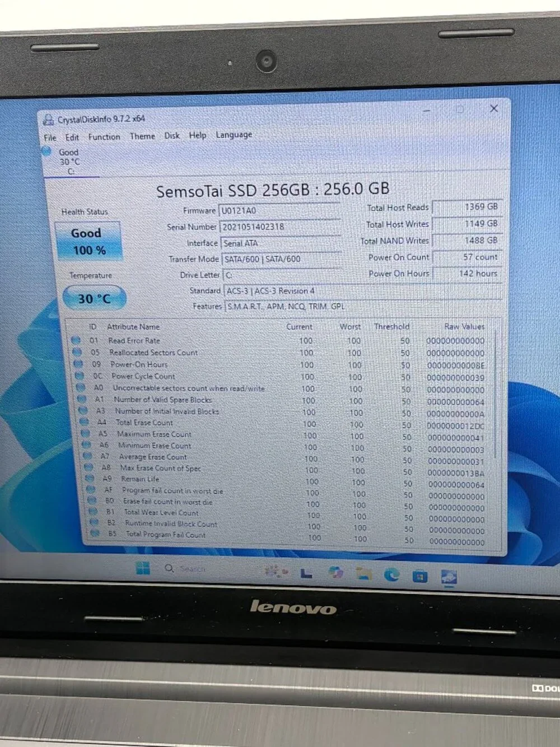Image resolution: width=560 pixels, height=747 pixels.
Task: Click the status icon for Average Erase Count
Action: tap(87, 456)
